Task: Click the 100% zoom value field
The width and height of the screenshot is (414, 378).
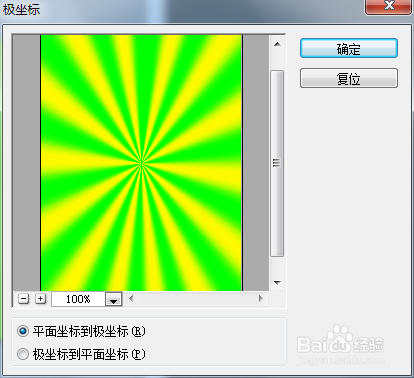Action: coord(79,299)
